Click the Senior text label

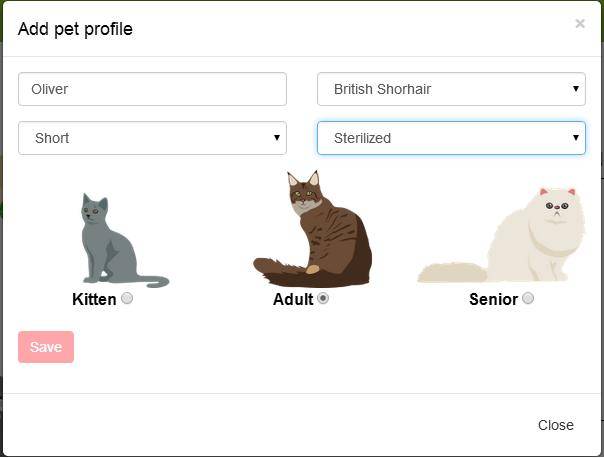493,299
